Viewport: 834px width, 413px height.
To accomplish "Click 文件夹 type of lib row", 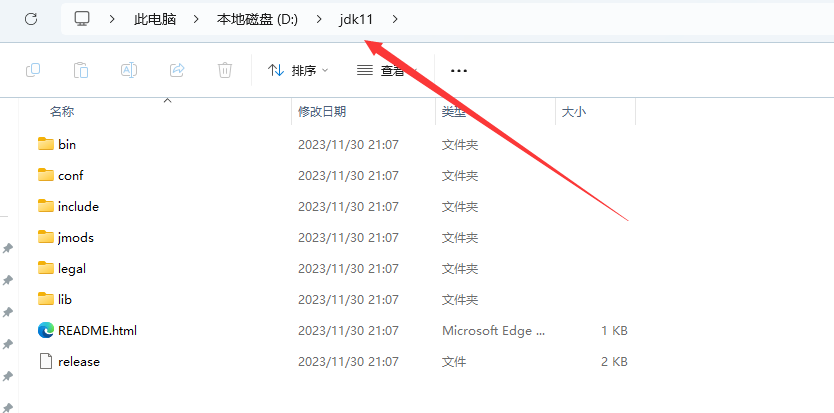I will click(x=460, y=299).
